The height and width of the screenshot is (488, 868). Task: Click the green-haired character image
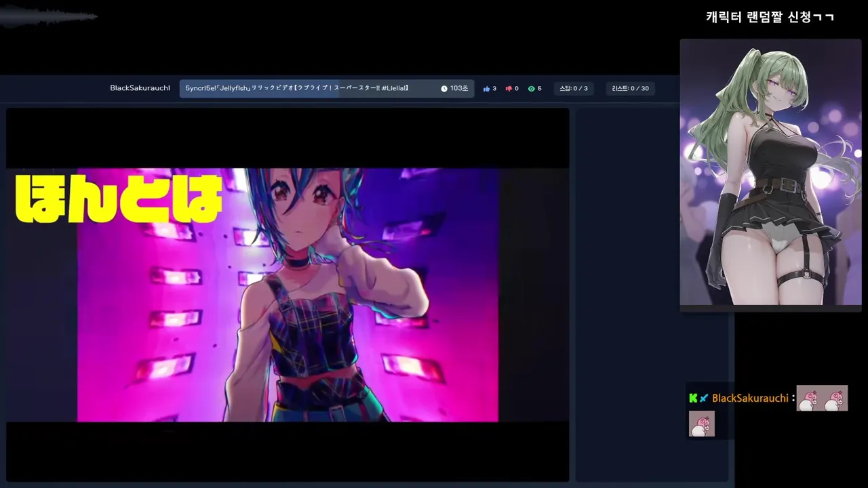pos(770,172)
